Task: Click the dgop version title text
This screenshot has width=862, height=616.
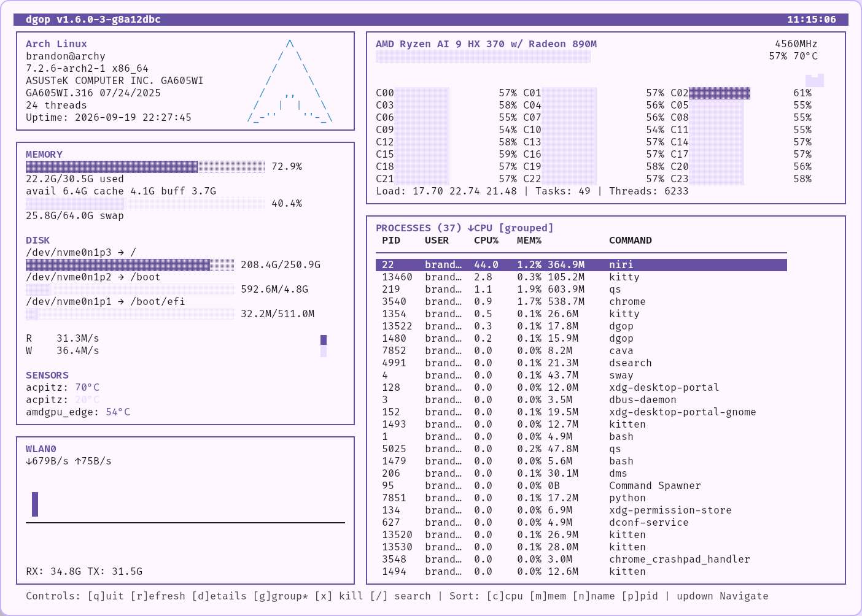Action: point(93,20)
